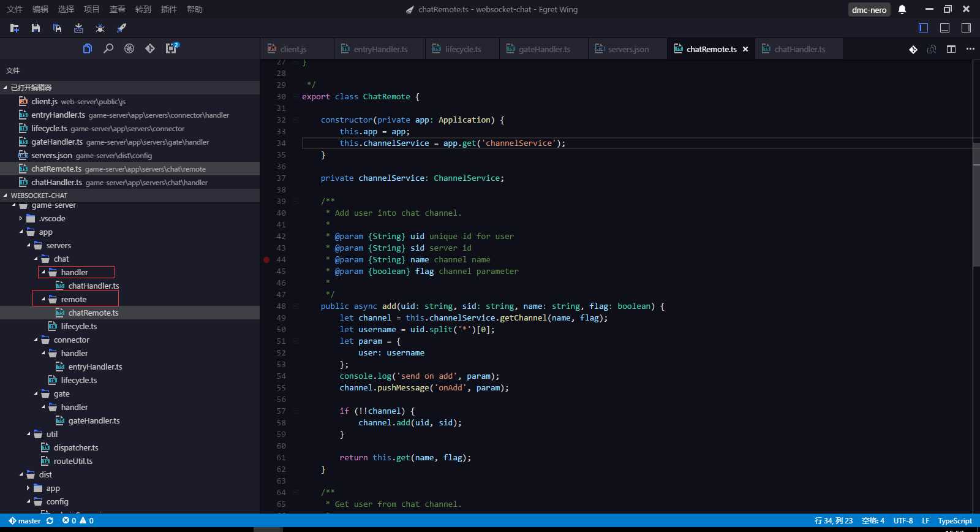Switch to the entryHandler.ts tab
The height and width of the screenshot is (532, 980).
(380, 49)
